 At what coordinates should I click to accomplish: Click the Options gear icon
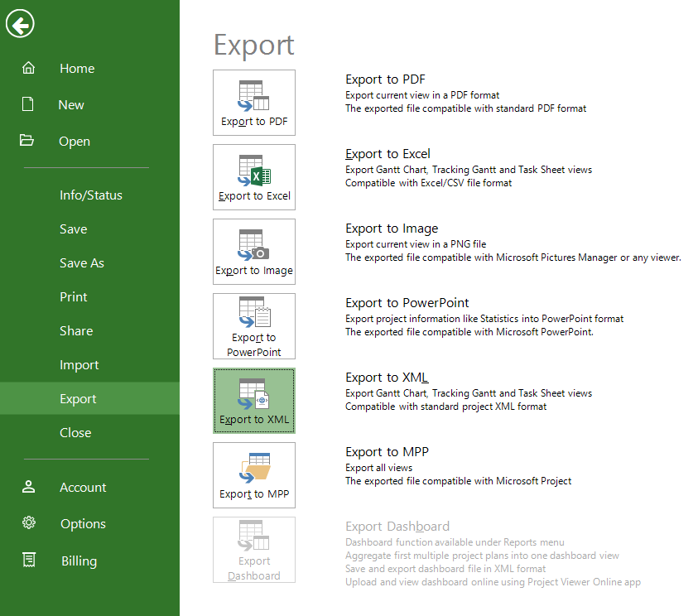29,522
